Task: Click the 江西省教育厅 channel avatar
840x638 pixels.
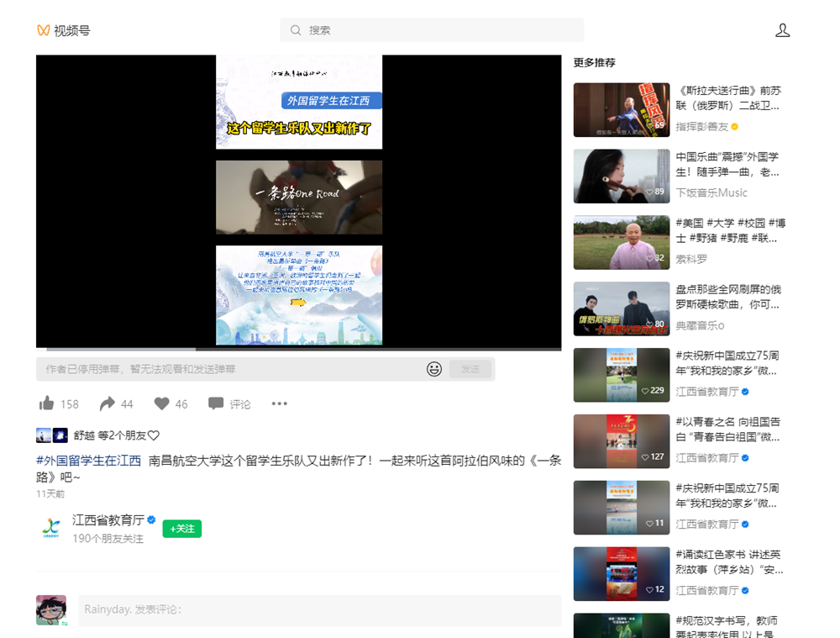Action: (x=51, y=529)
